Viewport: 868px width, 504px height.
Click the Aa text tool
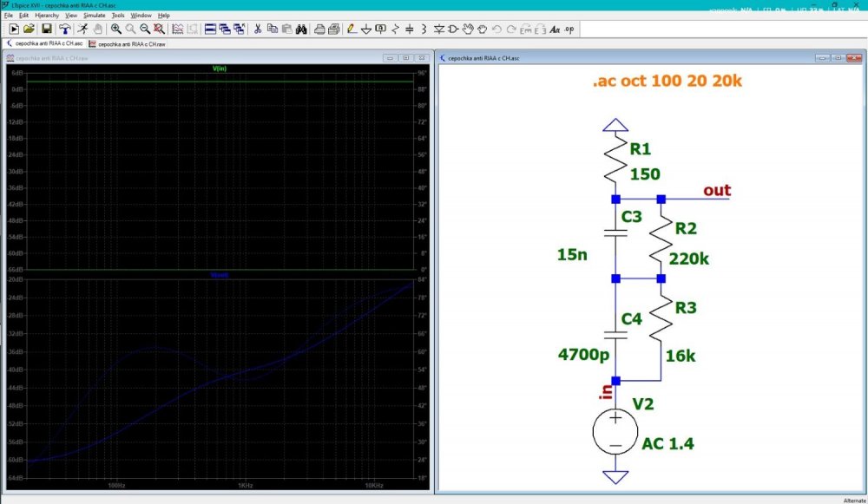[555, 29]
